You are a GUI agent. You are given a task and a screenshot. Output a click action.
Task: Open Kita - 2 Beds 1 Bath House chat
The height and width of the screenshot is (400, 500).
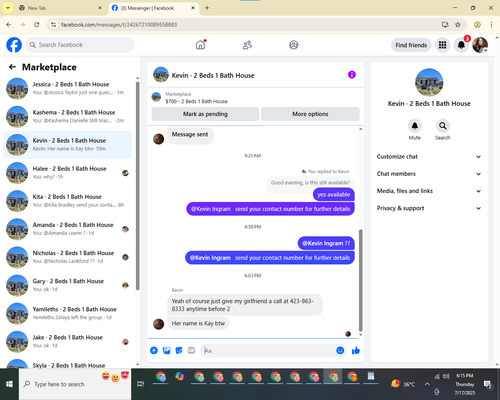[x=68, y=201]
